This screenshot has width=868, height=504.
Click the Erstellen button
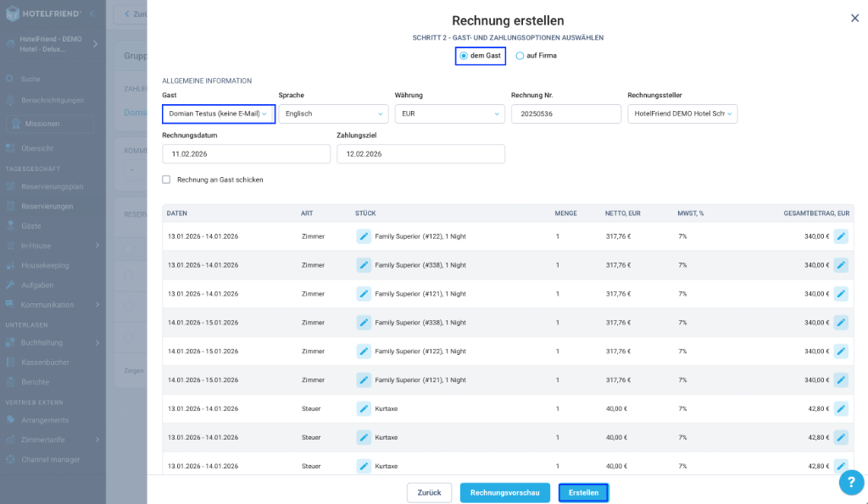click(583, 492)
